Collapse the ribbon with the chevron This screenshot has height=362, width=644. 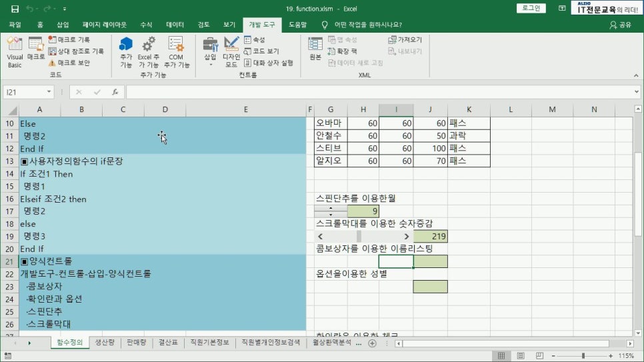click(636, 75)
